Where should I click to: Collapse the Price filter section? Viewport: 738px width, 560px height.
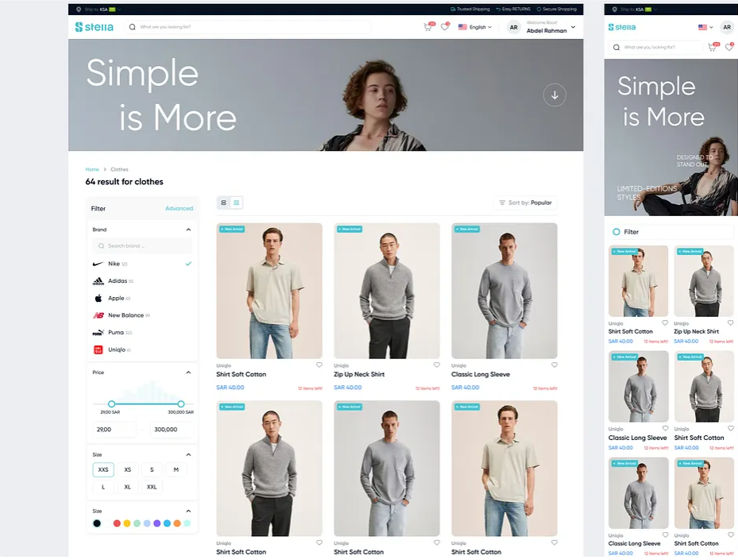(x=188, y=373)
